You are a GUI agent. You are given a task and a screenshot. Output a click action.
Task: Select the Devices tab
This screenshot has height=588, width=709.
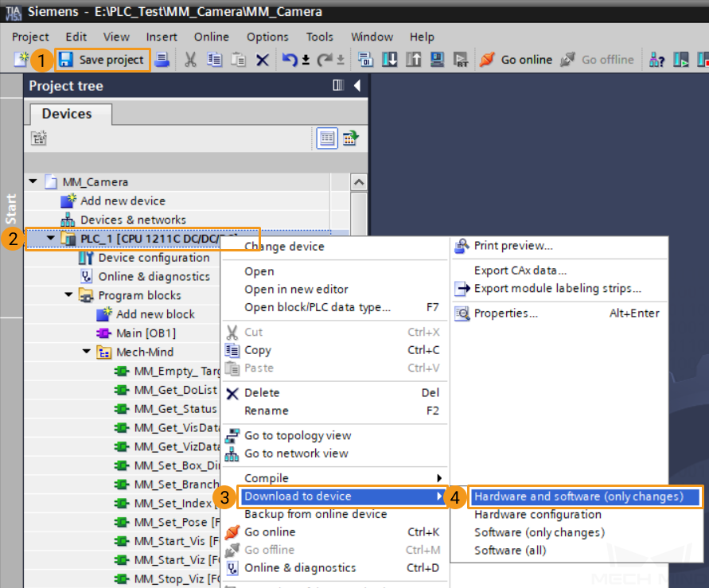click(67, 114)
